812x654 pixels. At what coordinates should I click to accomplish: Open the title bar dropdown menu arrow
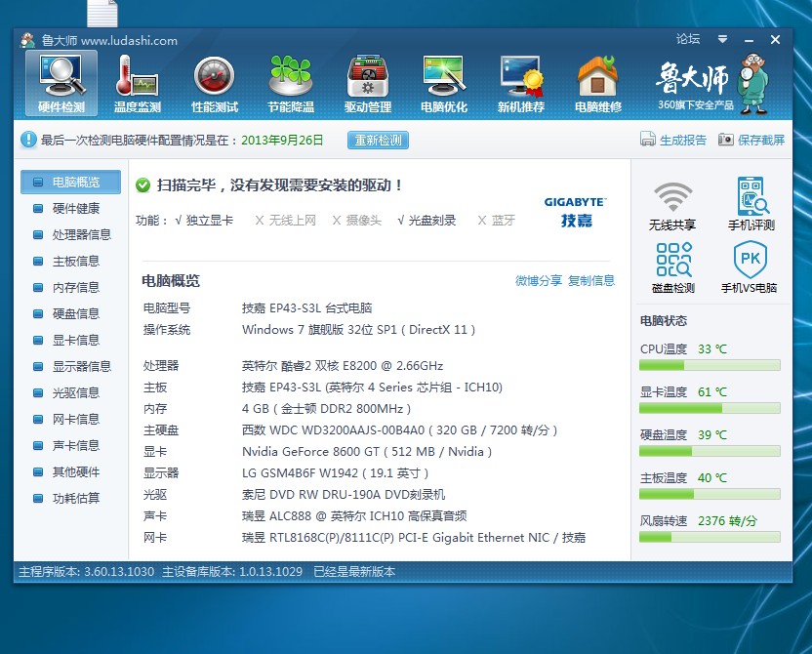pos(722,39)
